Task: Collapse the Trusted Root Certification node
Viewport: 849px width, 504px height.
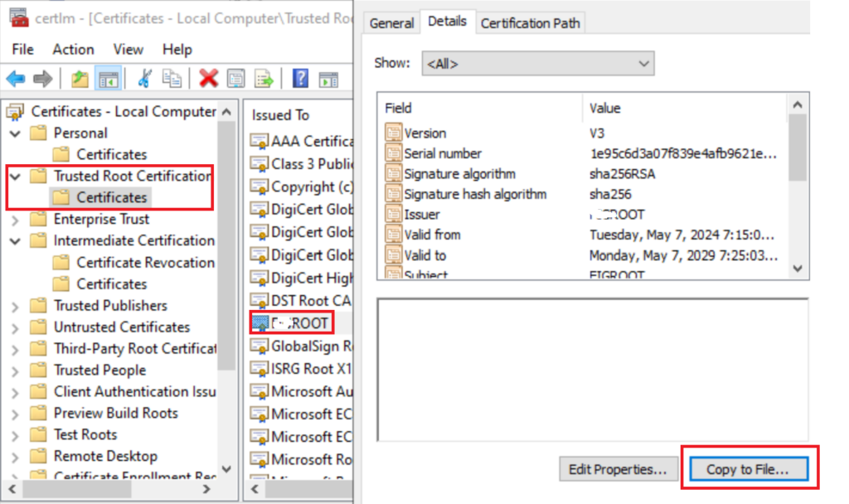Action: pyautogui.click(x=15, y=177)
